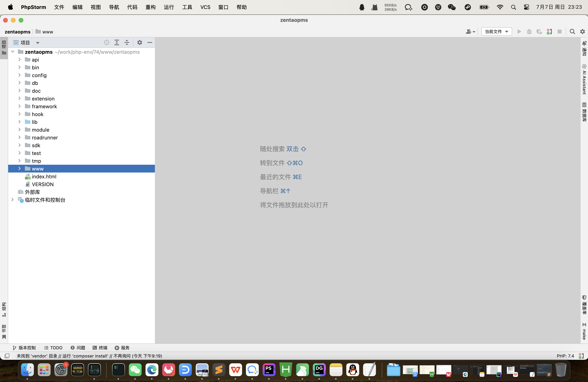
Task: Toggle the 通知 notifications side panel
Action: click(584, 48)
